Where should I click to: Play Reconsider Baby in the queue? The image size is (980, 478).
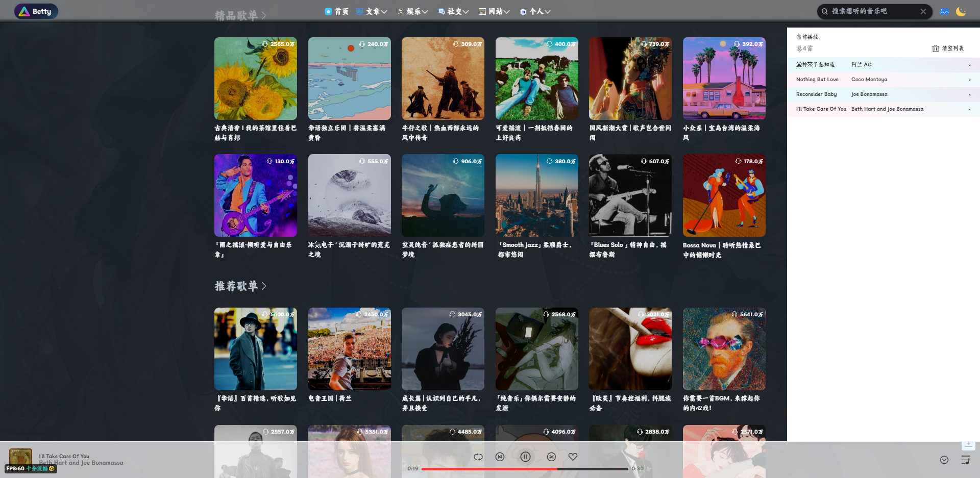(x=883, y=94)
